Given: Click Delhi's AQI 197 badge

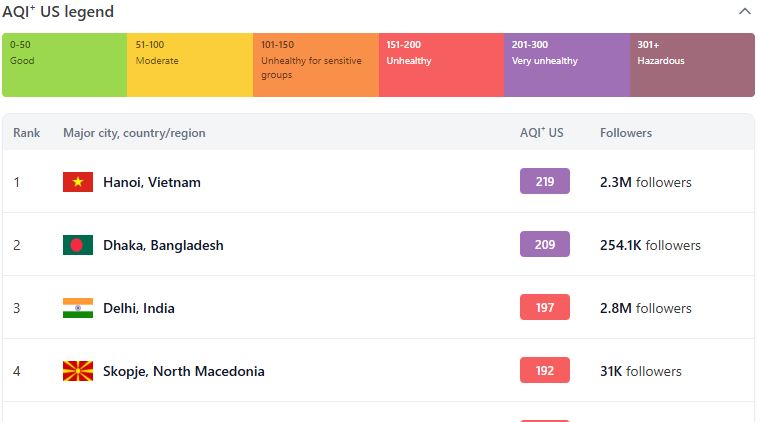Looking at the screenshot, I should click(x=545, y=307).
